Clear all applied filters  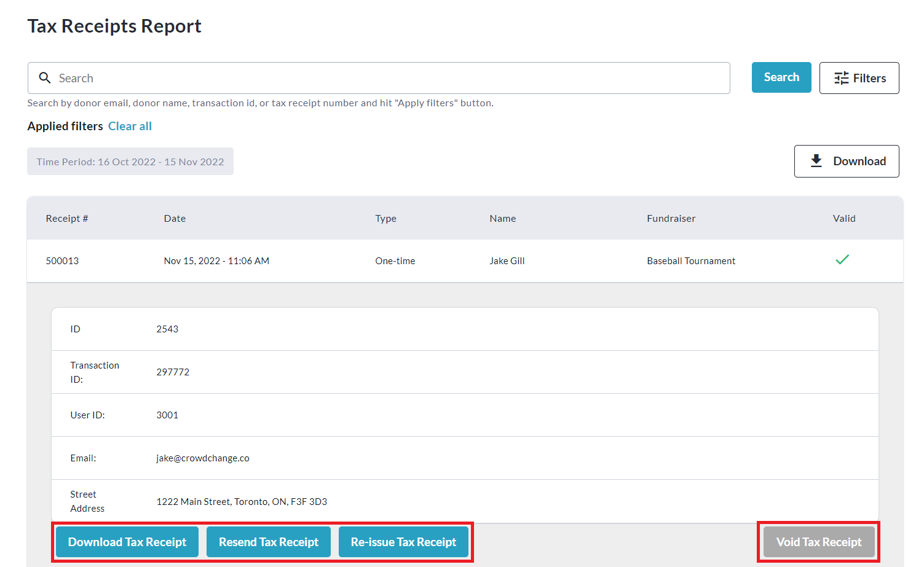pos(130,126)
